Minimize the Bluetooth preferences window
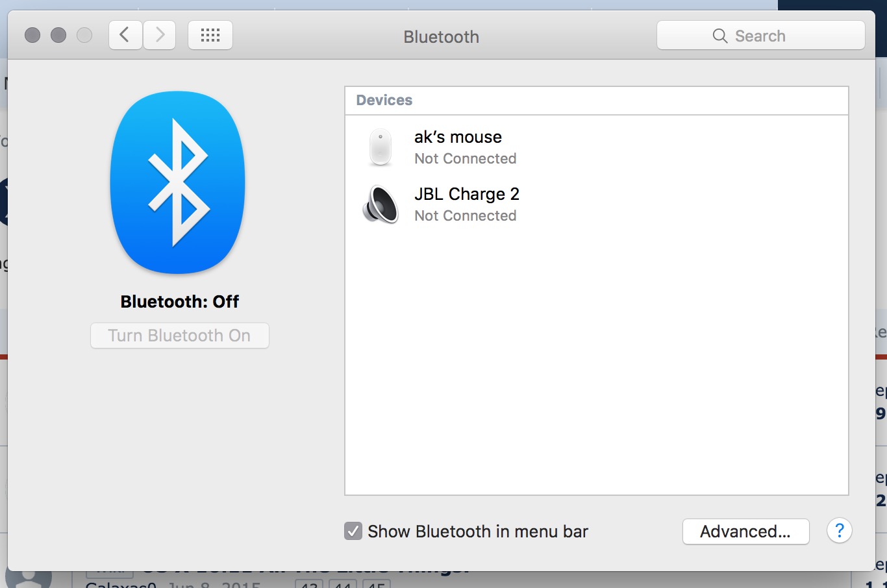The height and width of the screenshot is (588, 887). click(58, 35)
